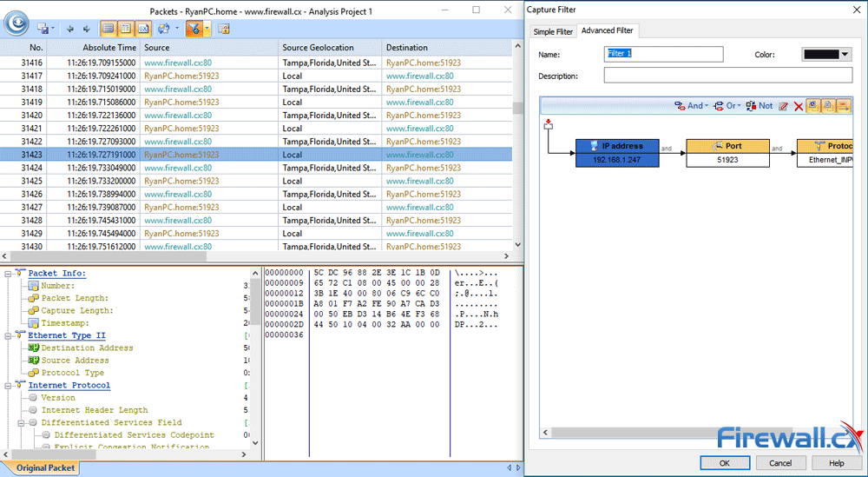Viewport: 868px width, 477px height.
Task: Click timestamp 11:26:19.745431000 in packet list
Action: click(x=102, y=220)
